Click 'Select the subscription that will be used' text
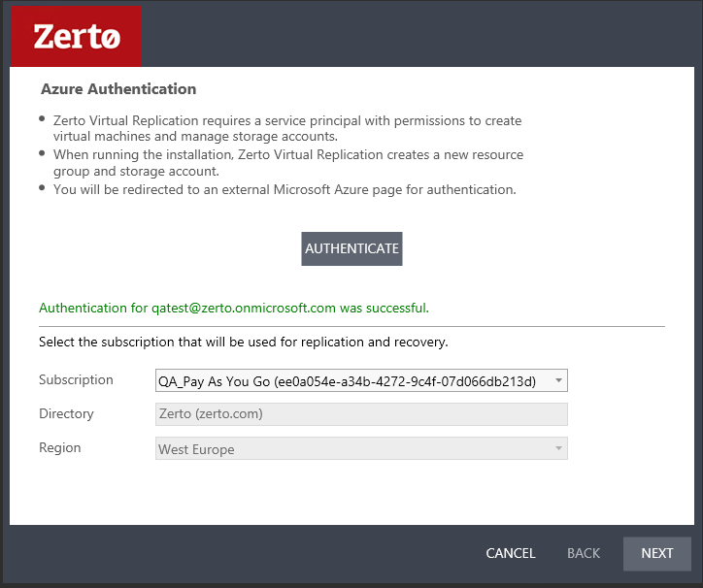Image resolution: width=703 pixels, height=588 pixels. [244, 342]
